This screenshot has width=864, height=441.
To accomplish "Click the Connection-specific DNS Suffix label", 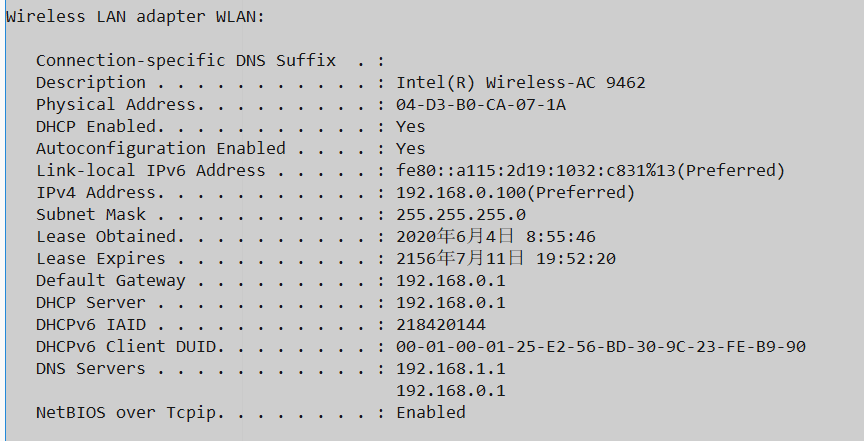I will click(x=186, y=61).
